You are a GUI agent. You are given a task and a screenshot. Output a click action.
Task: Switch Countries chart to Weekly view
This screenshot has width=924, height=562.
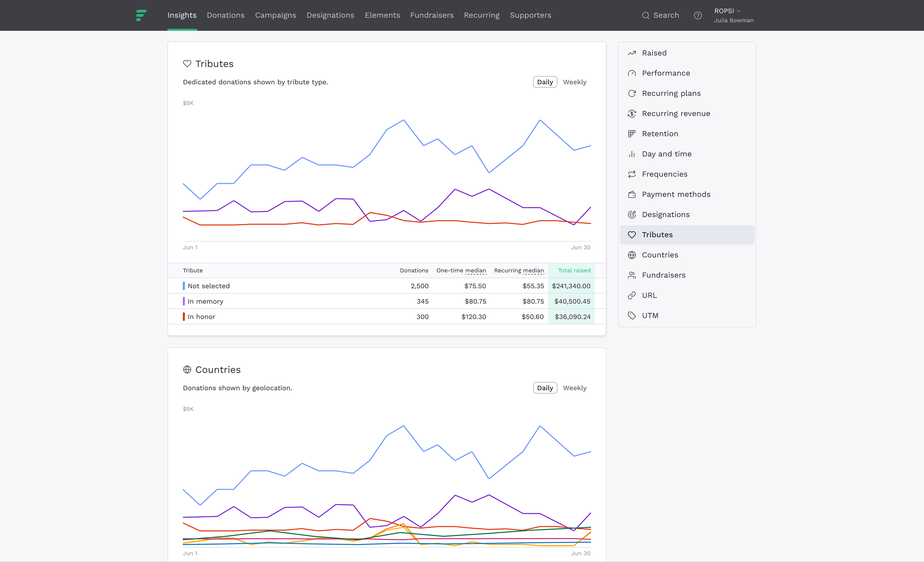point(574,388)
